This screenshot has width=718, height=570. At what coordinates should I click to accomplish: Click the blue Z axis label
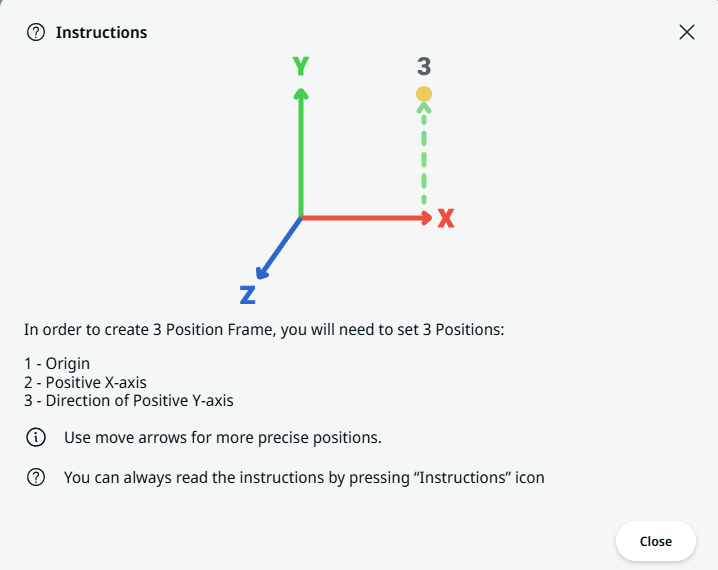point(248,295)
